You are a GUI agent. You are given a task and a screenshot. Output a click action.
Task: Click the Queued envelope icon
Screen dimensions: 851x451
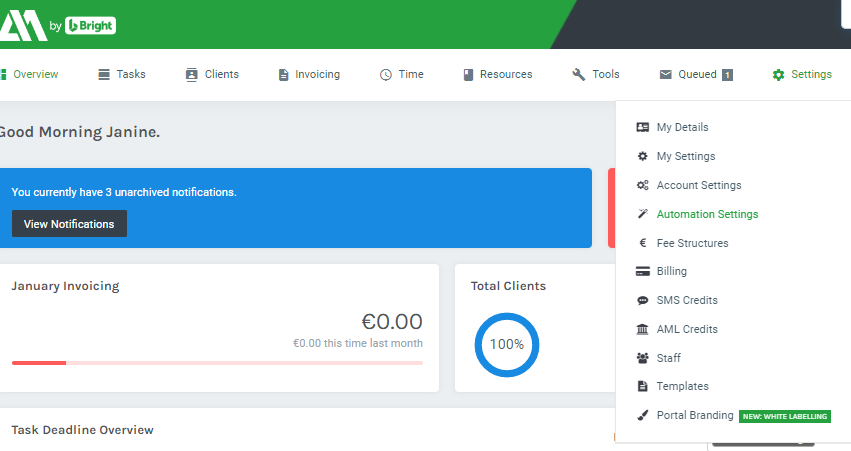665,74
